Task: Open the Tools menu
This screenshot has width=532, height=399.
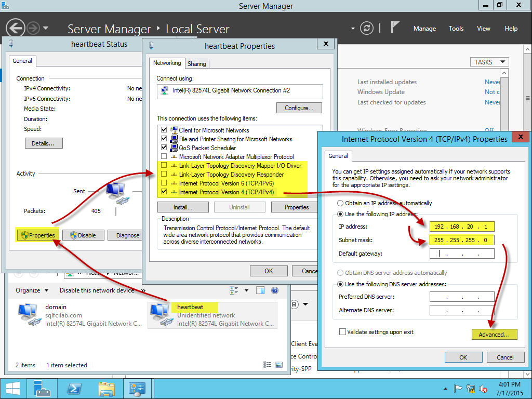Action: (456, 29)
